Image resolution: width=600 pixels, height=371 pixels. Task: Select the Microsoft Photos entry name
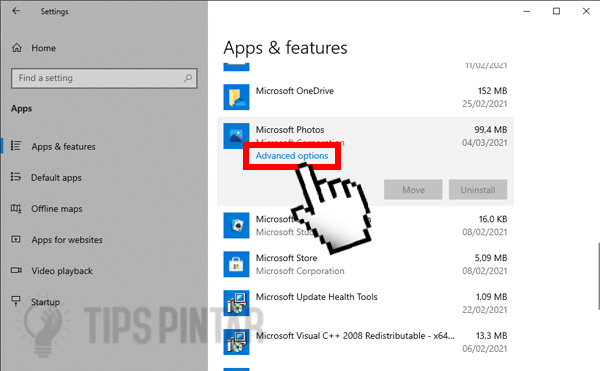coord(290,130)
